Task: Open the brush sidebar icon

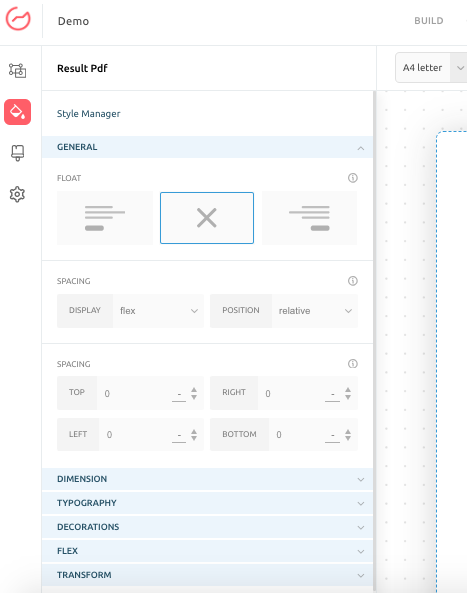Action: [17, 153]
